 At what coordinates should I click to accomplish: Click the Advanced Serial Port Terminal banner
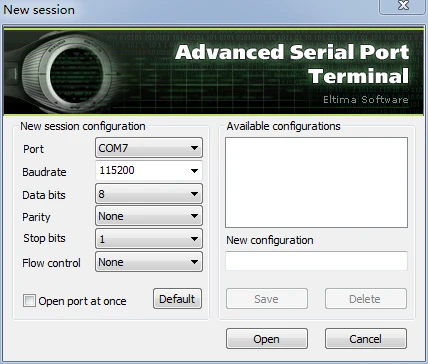[213, 72]
